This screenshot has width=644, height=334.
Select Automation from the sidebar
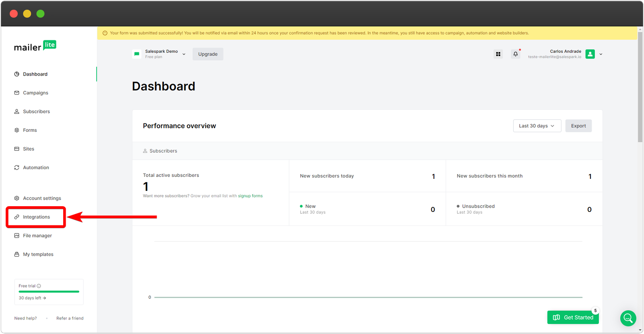pos(36,168)
